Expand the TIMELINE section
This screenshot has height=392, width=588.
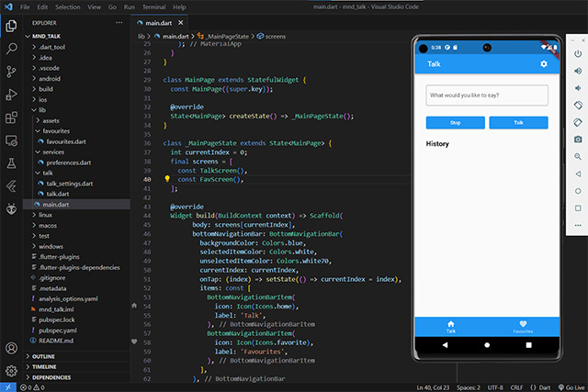point(44,366)
